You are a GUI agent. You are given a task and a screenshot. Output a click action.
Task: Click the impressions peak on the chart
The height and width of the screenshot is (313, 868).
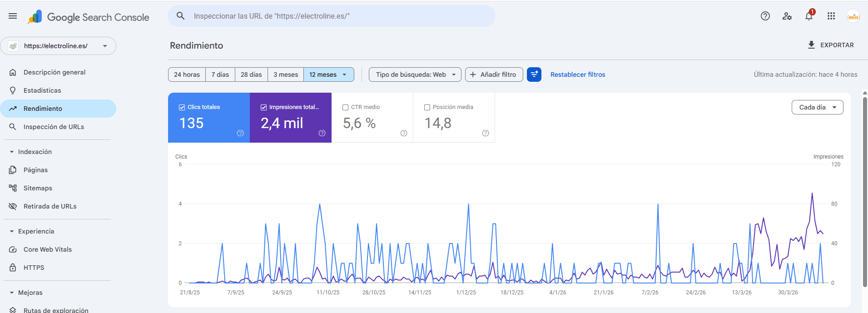click(812, 194)
